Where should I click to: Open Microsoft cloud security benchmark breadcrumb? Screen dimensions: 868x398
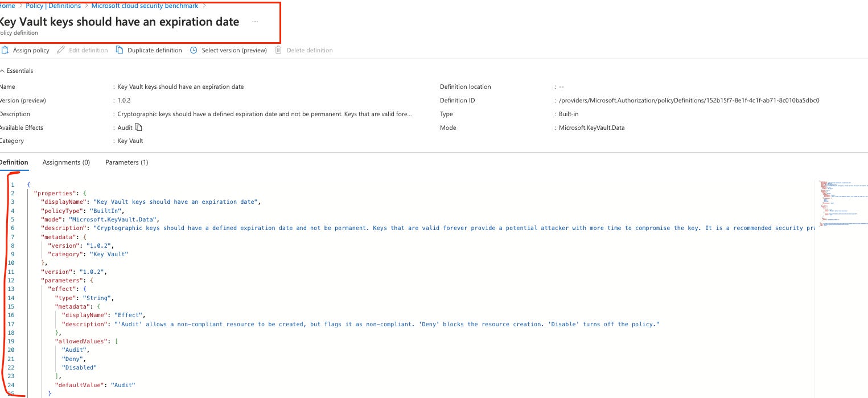pyautogui.click(x=145, y=6)
